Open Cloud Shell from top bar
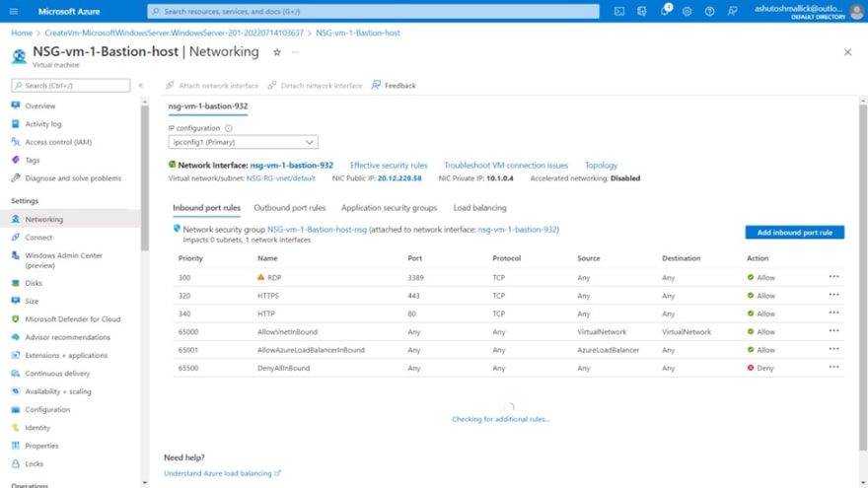868x488 pixels. 619,11
